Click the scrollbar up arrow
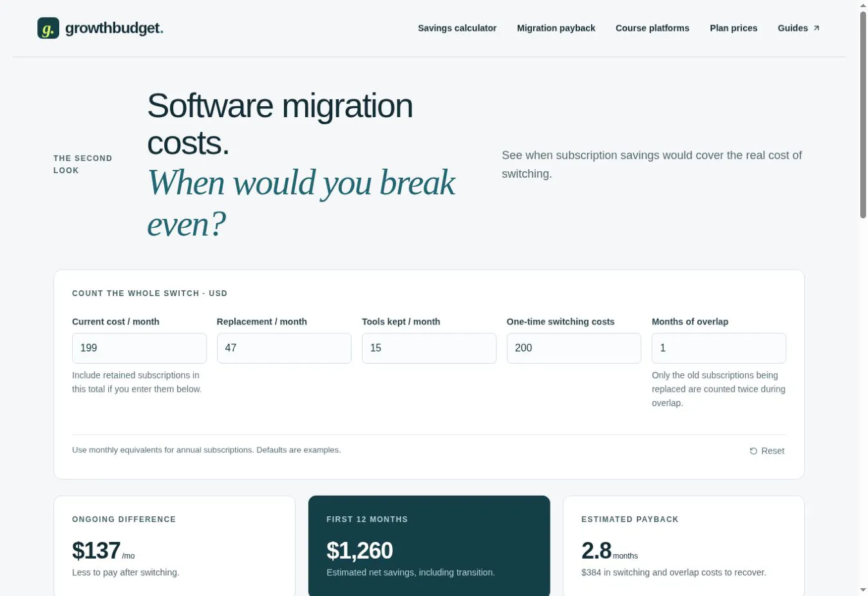The height and width of the screenshot is (596, 868). pyautogui.click(x=863, y=5)
